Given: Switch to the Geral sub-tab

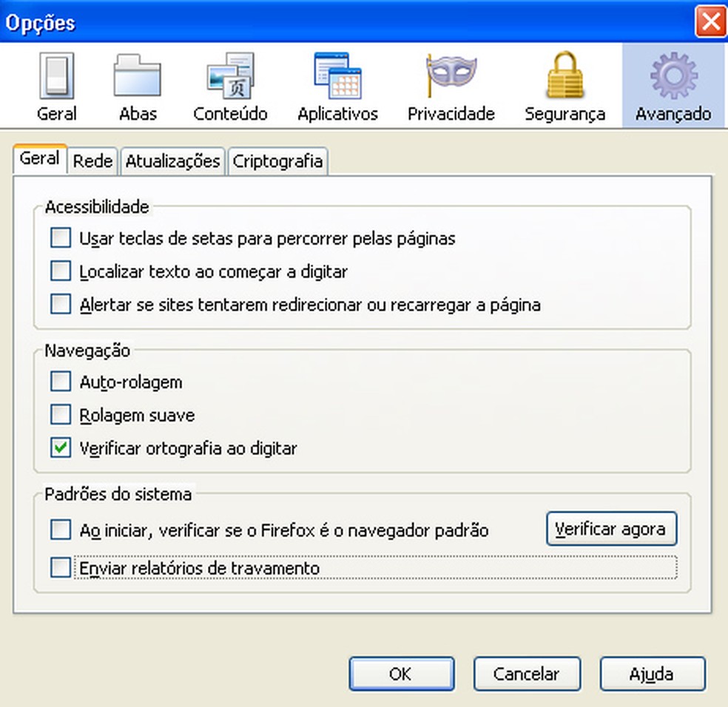Looking at the screenshot, I should point(39,158).
